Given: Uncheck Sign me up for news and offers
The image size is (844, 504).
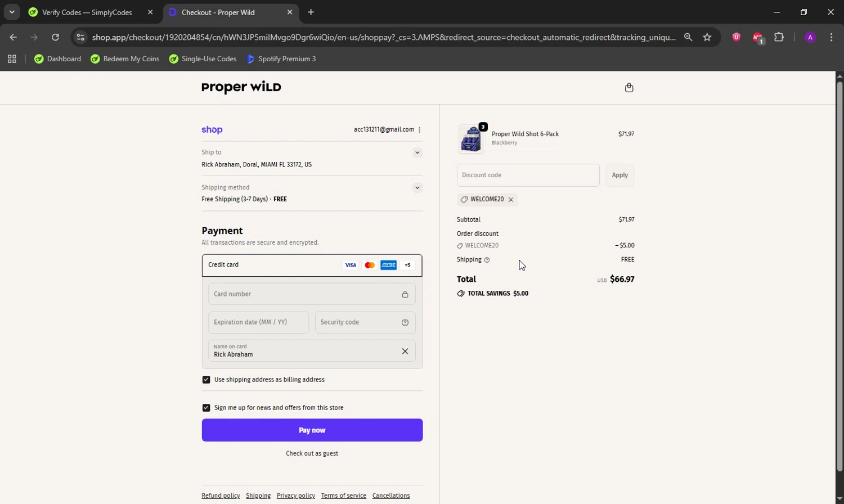Looking at the screenshot, I should pos(206,408).
